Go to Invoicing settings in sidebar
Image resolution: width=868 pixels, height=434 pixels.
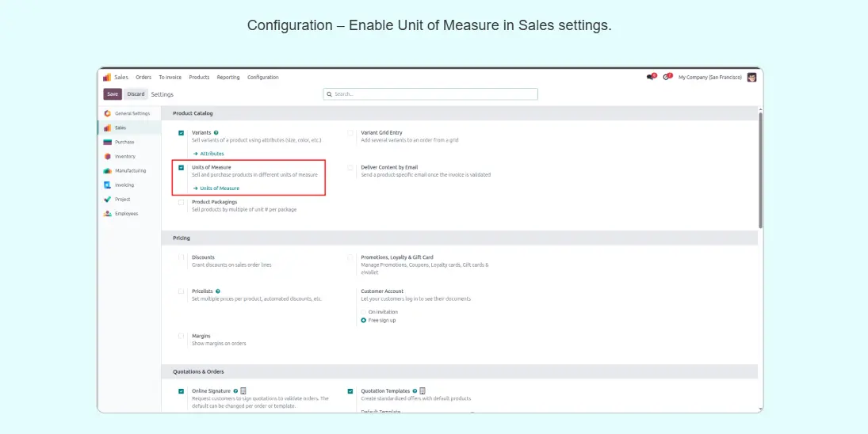[124, 185]
